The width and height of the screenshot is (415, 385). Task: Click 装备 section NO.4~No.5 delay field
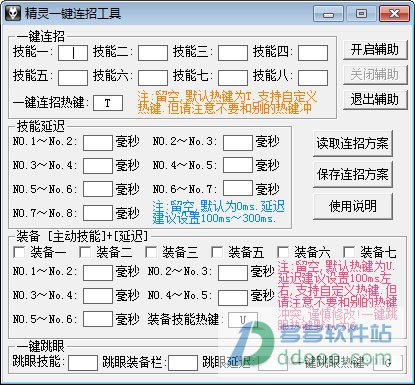(x=233, y=297)
